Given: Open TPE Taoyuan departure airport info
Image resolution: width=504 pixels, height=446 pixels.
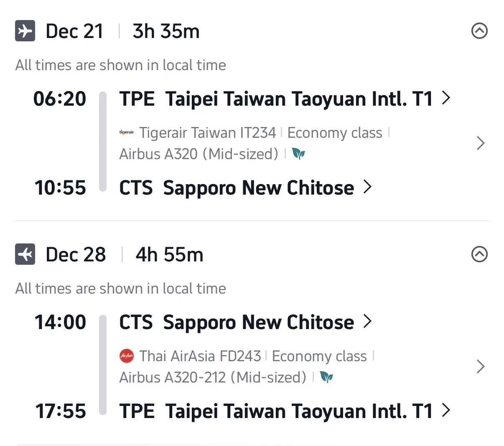Looking at the screenshot, I should [x=285, y=99].
